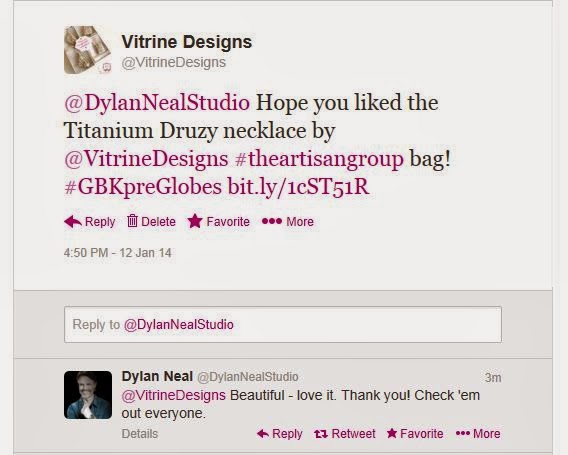Viewport: 568px width, 455px height.
Task: Favorite the Vitrine Designs tweet with the star icon
Action: tap(195, 221)
